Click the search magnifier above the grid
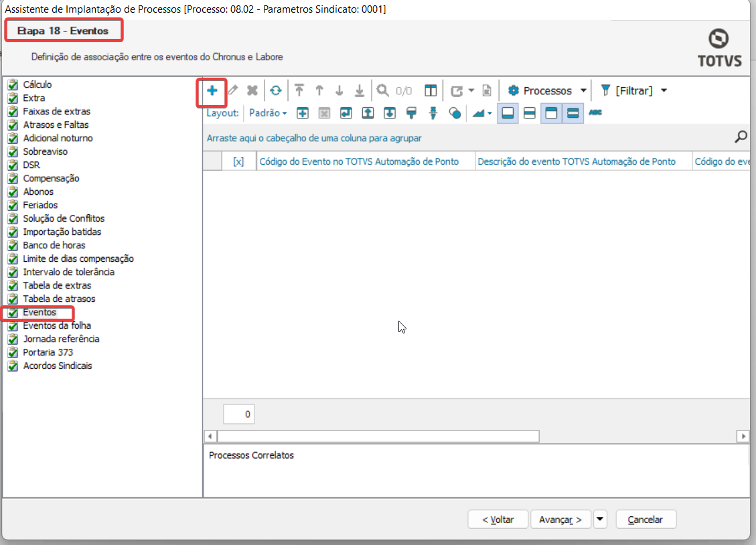The width and height of the screenshot is (756, 545). [741, 137]
